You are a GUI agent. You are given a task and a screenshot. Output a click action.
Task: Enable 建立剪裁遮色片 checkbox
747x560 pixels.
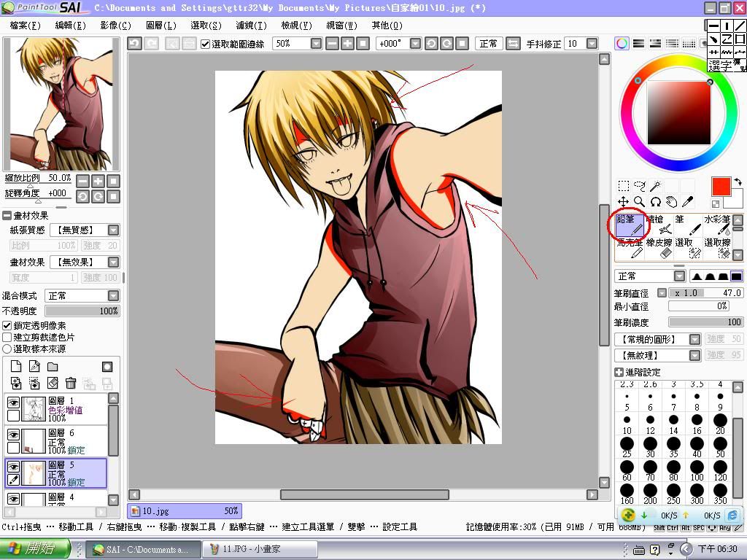(7, 337)
